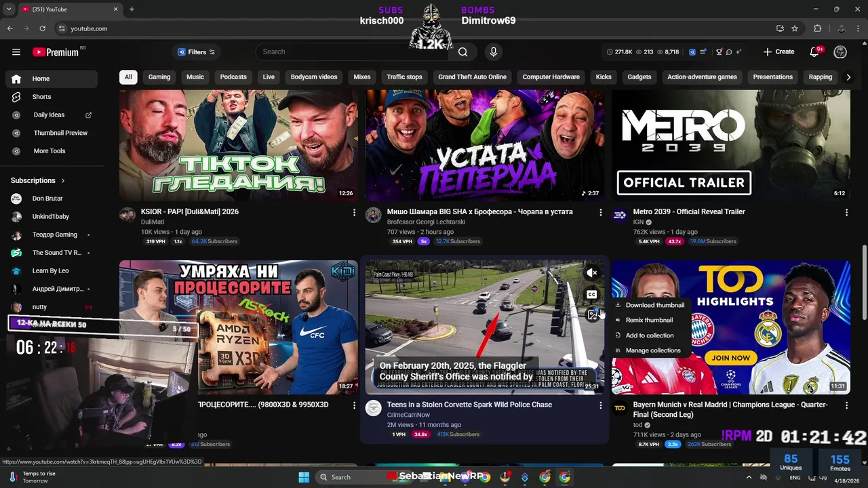Screen dimensions: 868x488
Task: Open Windows Start menu
Action: click(304, 477)
